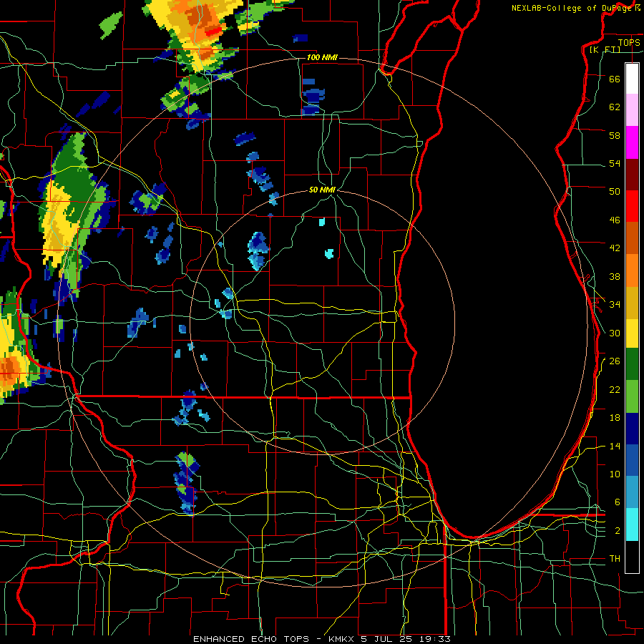
Task: Select the light pink legend color band
Action: pos(632,110)
